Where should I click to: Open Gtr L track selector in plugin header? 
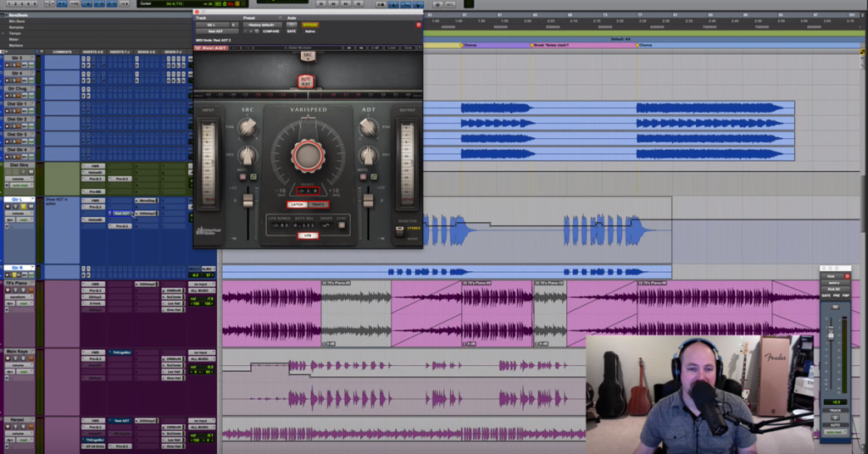(x=213, y=25)
